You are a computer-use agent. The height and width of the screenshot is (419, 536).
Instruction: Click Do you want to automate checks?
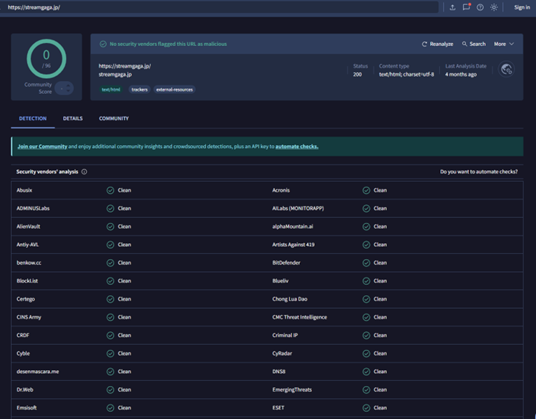[479, 172]
